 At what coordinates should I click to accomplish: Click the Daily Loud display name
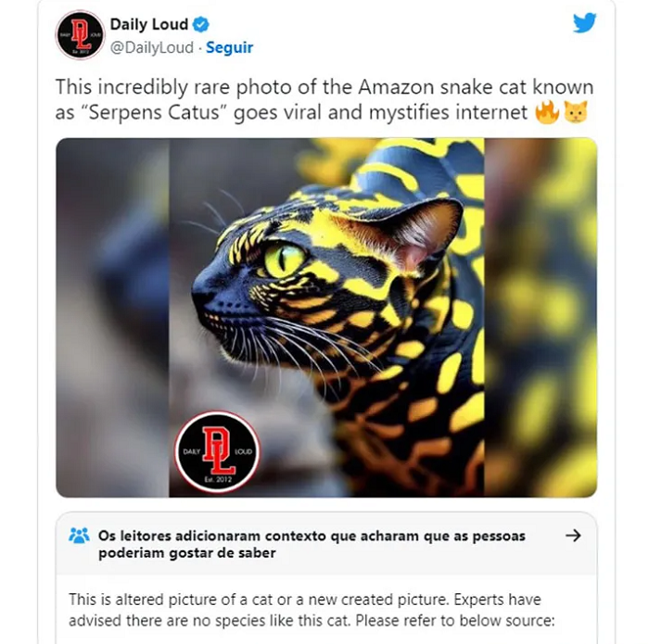pos(149,24)
